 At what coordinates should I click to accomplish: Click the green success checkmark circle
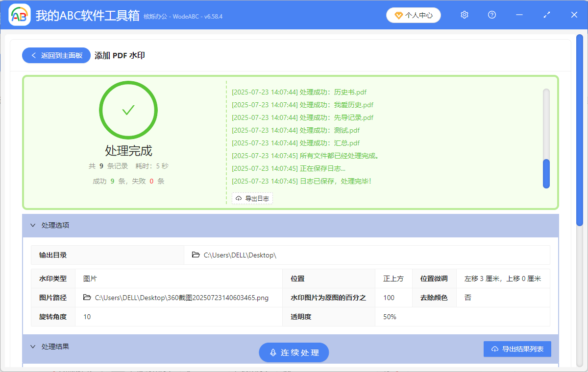[128, 110]
